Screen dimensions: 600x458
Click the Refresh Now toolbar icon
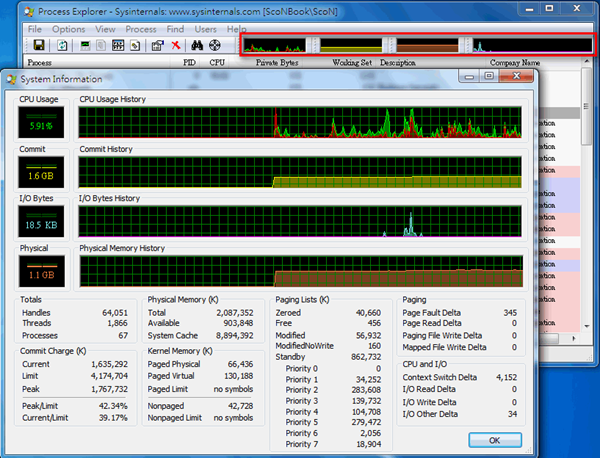click(62, 46)
